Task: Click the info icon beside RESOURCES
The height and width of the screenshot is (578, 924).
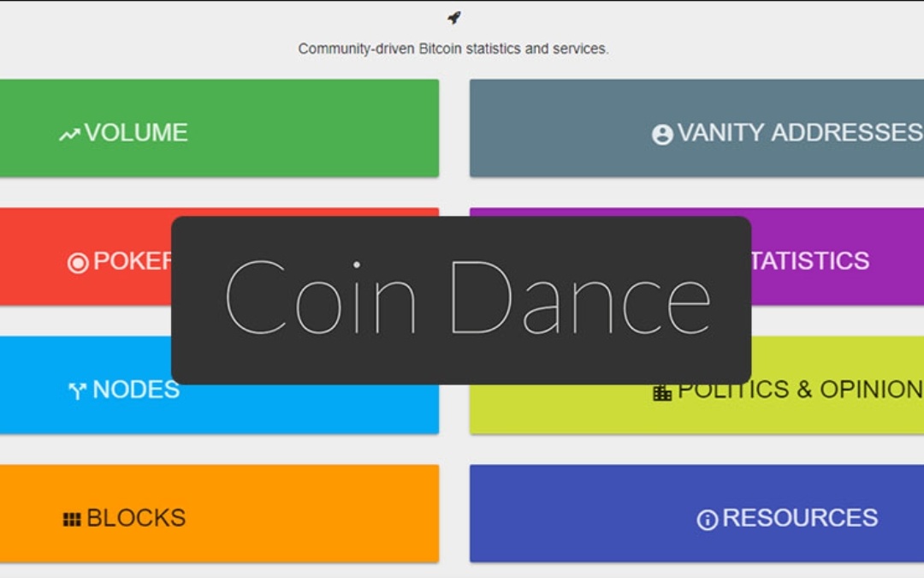Action: pos(708,520)
